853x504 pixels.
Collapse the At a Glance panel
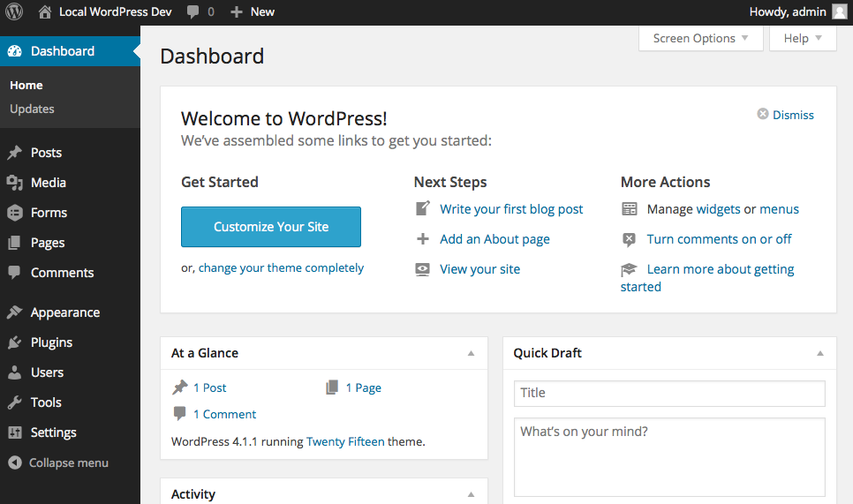(472, 353)
